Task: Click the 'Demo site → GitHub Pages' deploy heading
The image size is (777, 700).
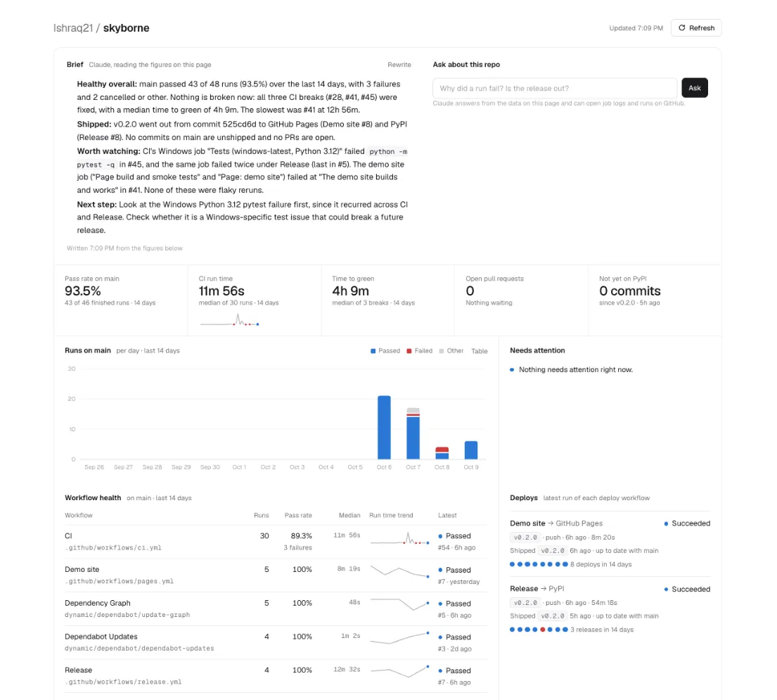Action: pos(556,523)
